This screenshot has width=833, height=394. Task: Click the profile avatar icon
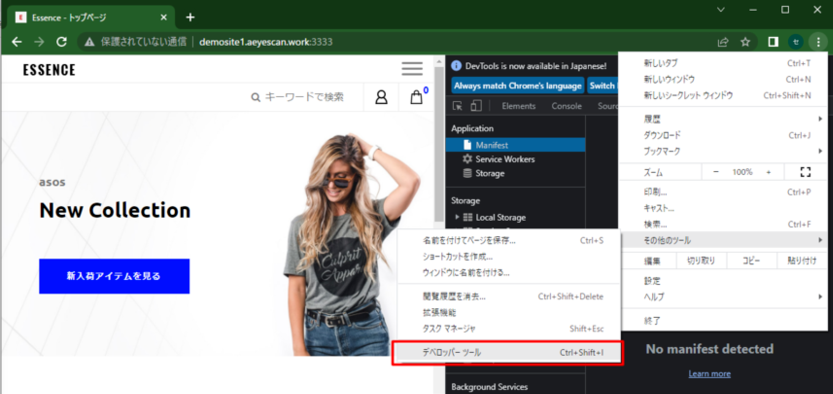(795, 42)
